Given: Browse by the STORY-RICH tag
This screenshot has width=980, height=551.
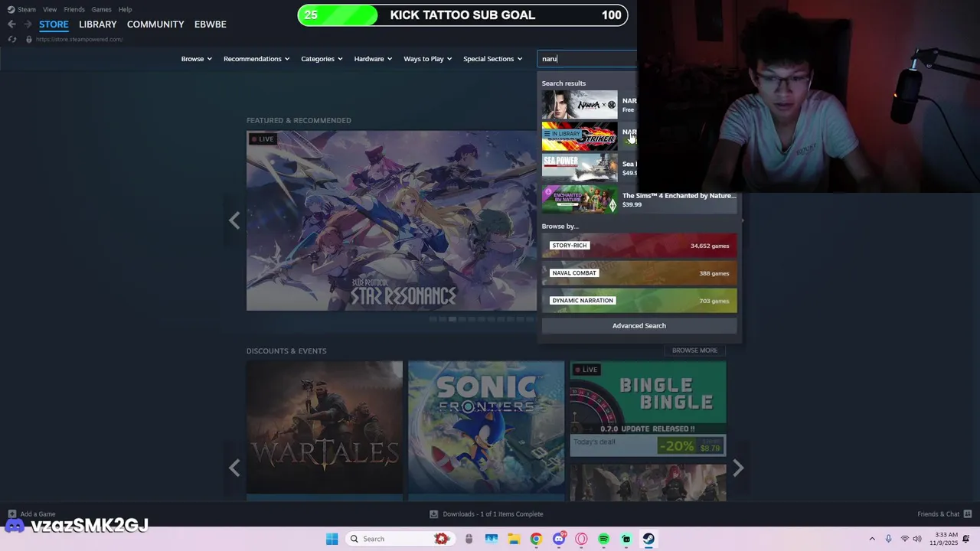Looking at the screenshot, I should point(639,246).
